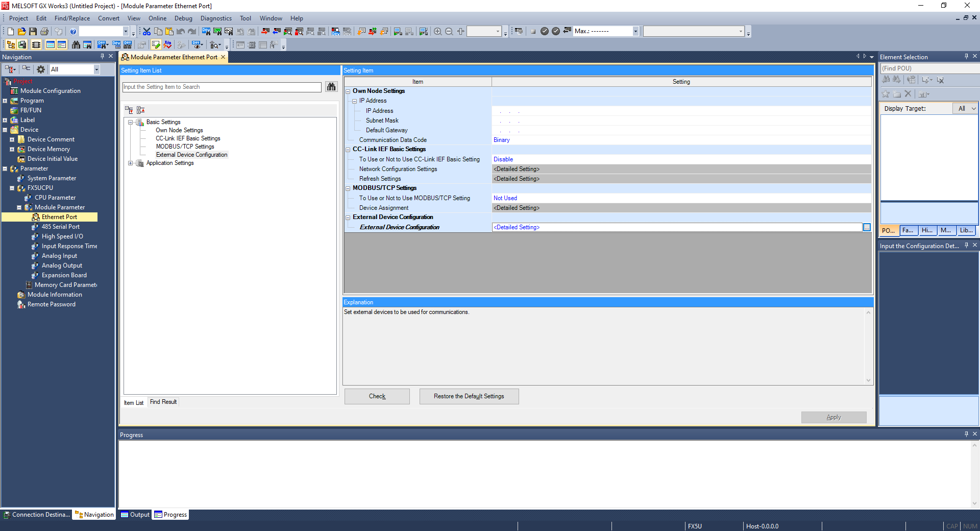Collapse the Basic Settings tree node

[x=131, y=123]
